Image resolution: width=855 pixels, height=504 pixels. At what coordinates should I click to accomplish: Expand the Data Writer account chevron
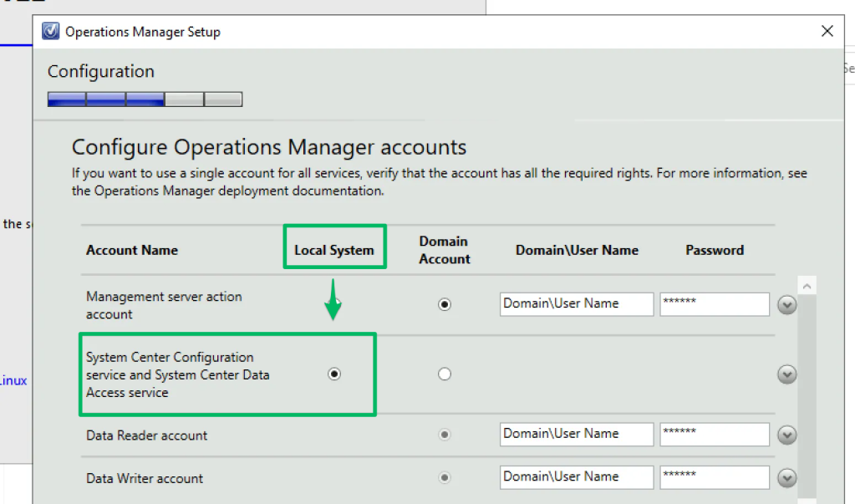786,478
